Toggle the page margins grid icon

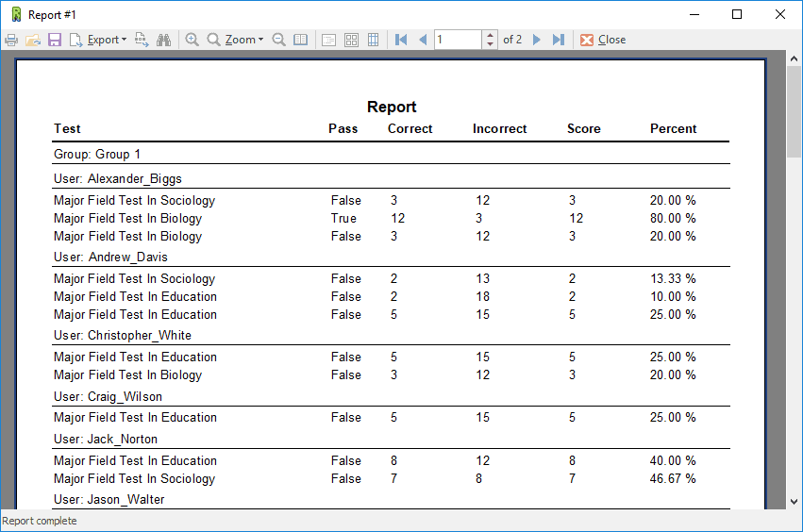click(373, 40)
